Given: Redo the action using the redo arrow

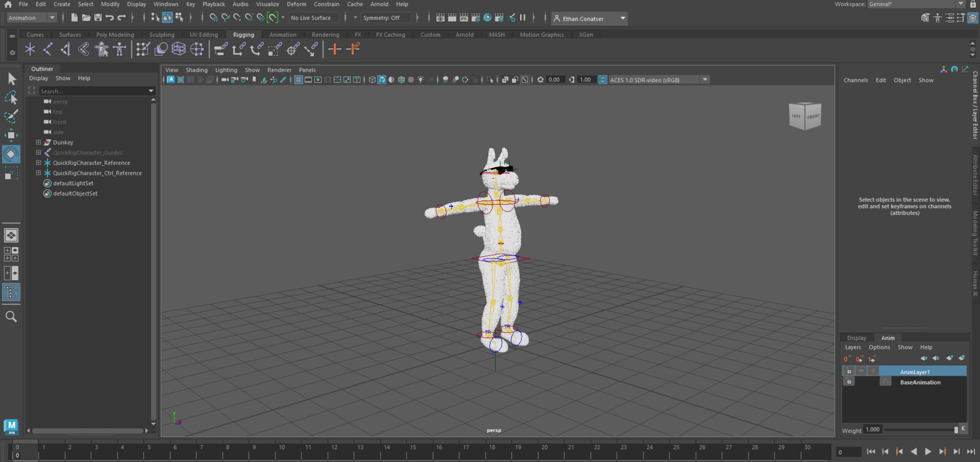Looking at the screenshot, I should [x=121, y=18].
